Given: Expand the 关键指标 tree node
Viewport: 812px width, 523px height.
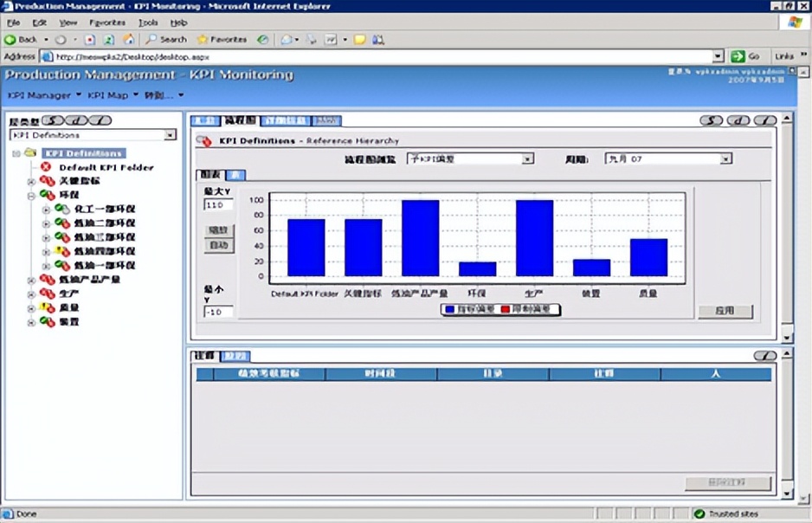Looking at the screenshot, I should (31, 181).
